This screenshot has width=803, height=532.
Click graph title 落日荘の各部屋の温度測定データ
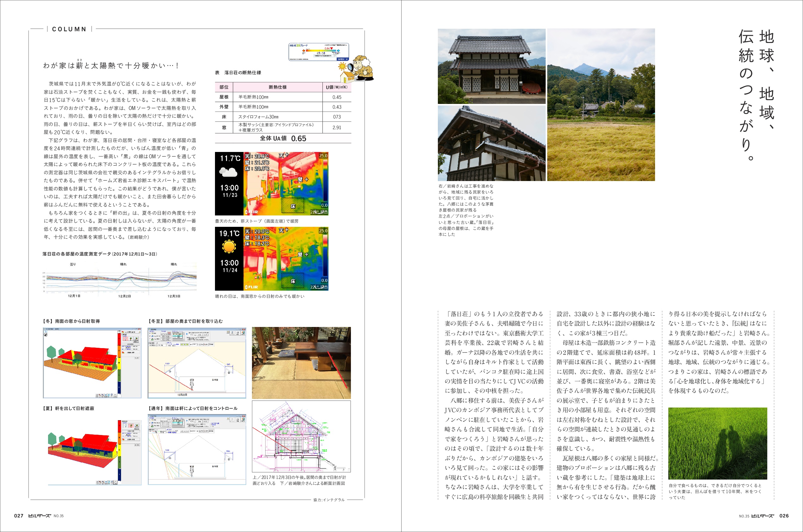pyautogui.click(x=100, y=254)
